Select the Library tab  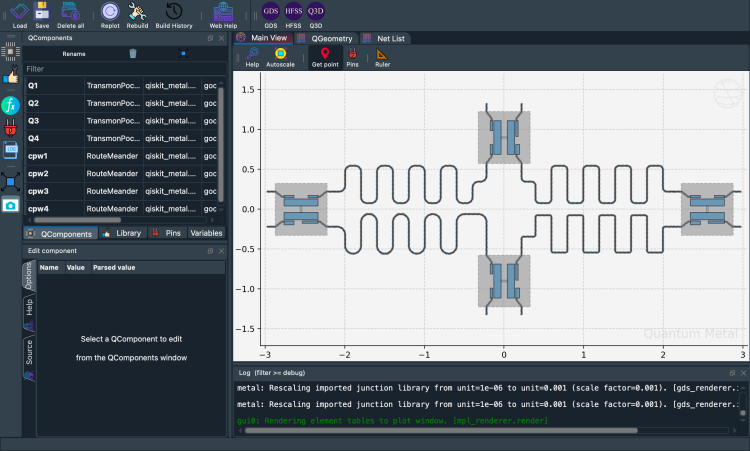[x=122, y=233]
